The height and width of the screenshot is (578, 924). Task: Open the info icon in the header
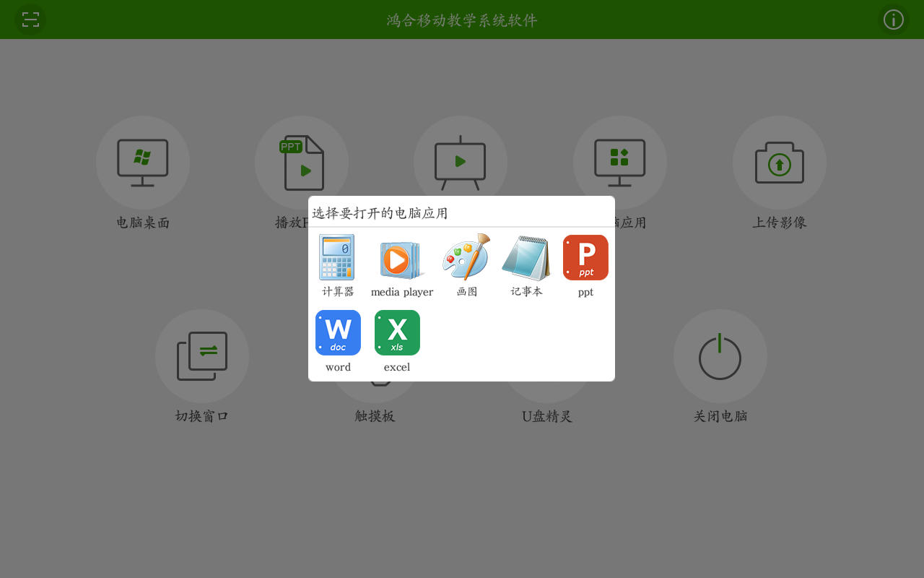pos(894,20)
